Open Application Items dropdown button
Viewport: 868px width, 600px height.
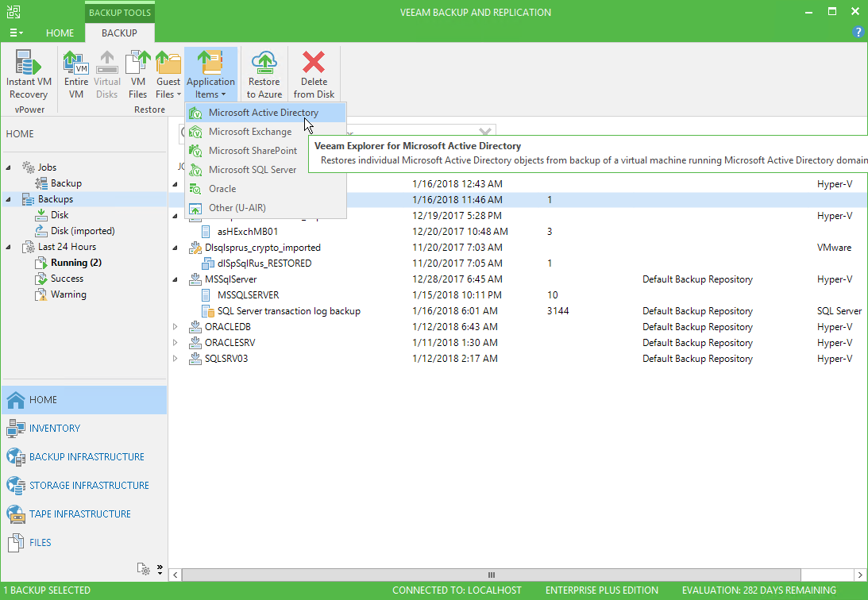210,75
